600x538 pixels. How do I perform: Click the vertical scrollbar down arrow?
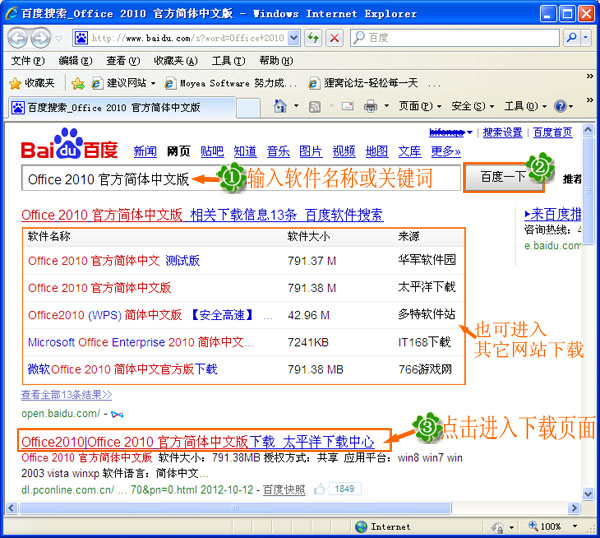[588, 494]
